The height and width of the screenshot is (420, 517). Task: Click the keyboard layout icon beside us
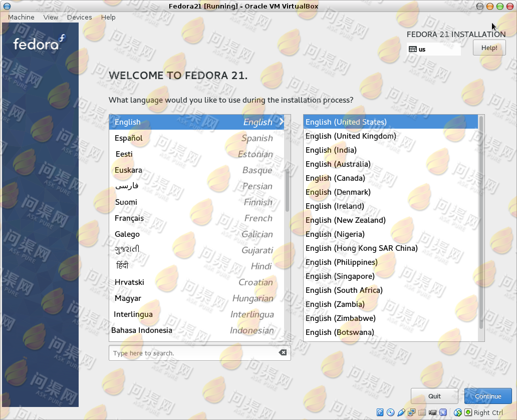pos(412,49)
